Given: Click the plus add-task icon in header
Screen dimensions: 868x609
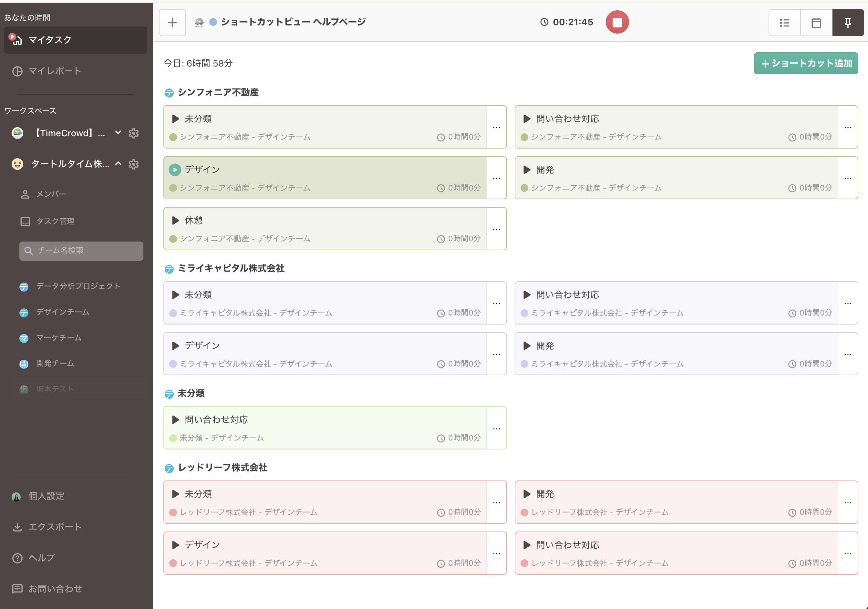Looking at the screenshot, I should [x=172, y=23].
